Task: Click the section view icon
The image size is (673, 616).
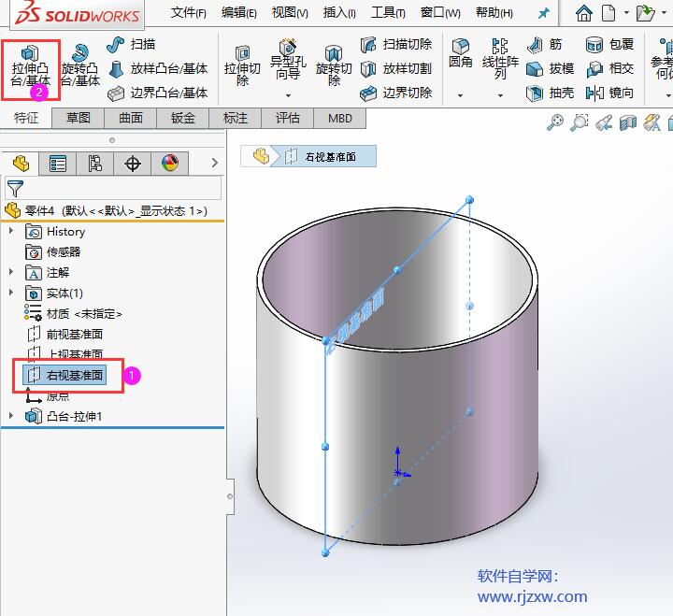Action: 627,122
